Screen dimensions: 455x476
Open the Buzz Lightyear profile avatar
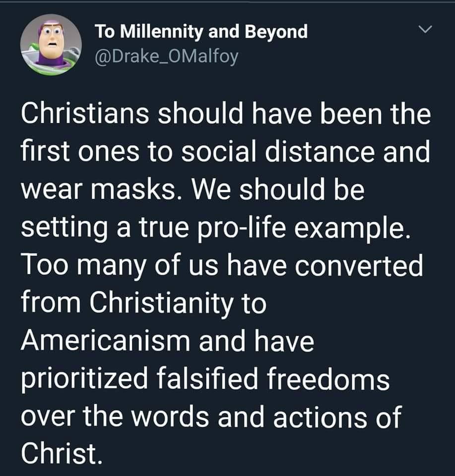[51, 45]
